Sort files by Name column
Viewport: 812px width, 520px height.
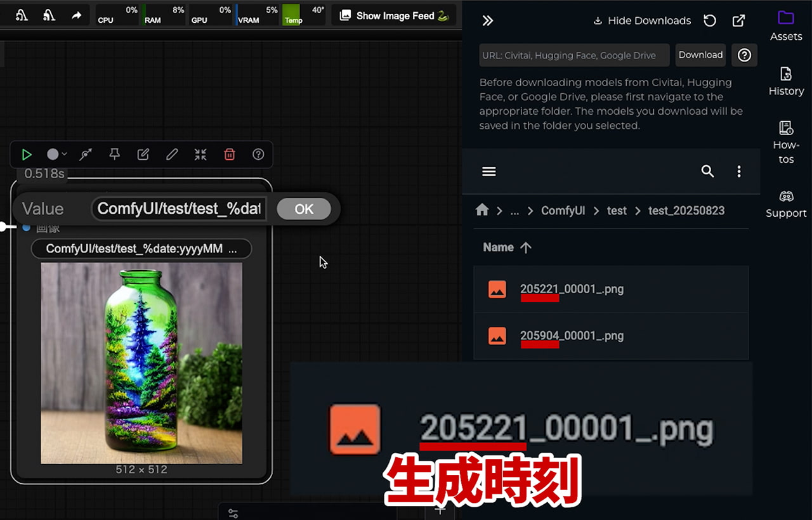499,247
